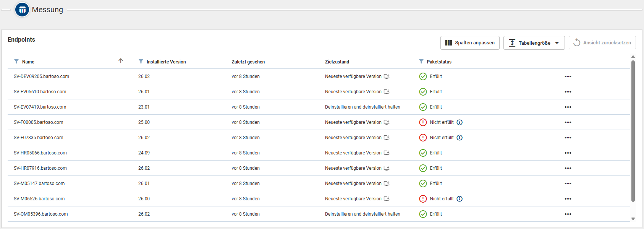Click the Zielzustand column header
Viewport: 644px width, 229px height.
pos(337,62)
